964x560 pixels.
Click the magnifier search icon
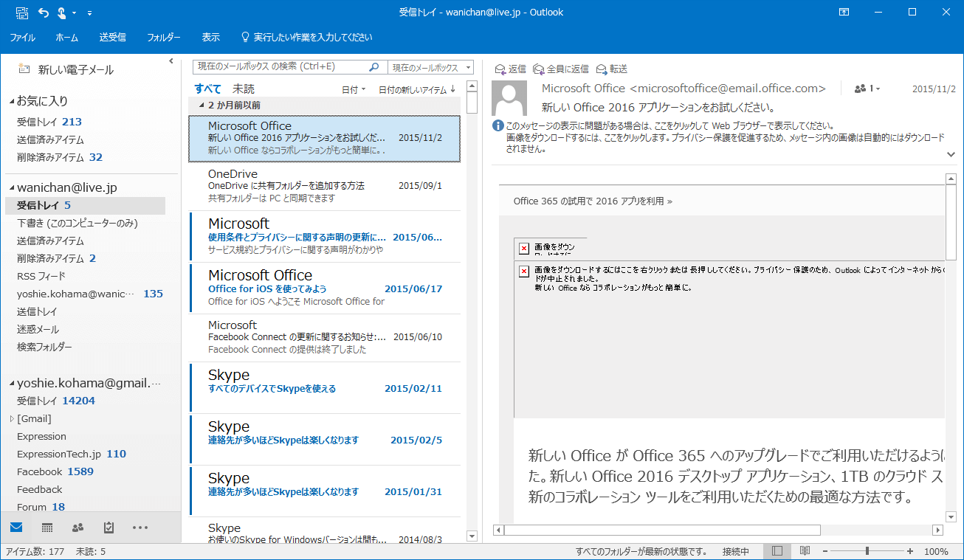pyautogui.click(x=374, y=66)
